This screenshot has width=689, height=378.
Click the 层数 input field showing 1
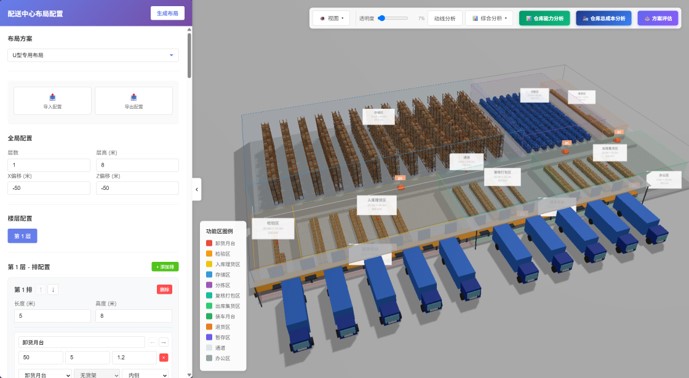(49, 165)
